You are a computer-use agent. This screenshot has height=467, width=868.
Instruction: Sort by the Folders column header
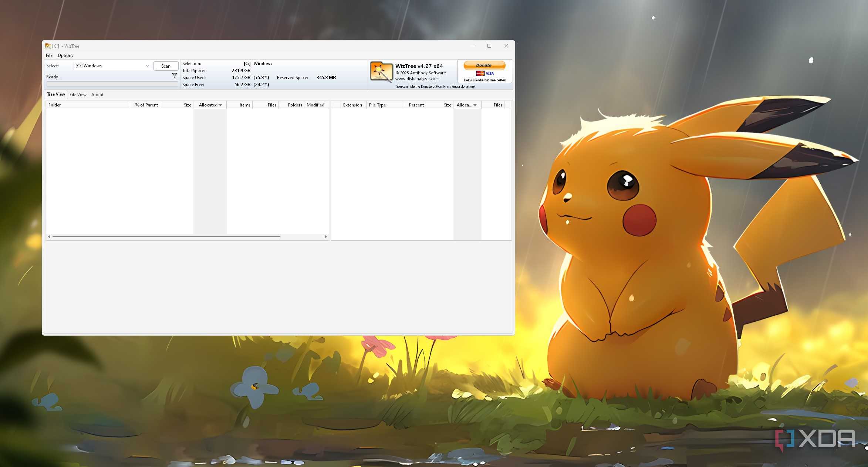pos(291,105)
